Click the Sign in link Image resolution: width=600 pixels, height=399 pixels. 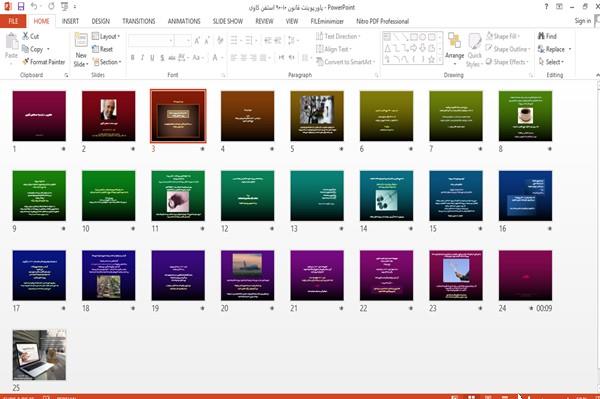[x=582, y=21]
